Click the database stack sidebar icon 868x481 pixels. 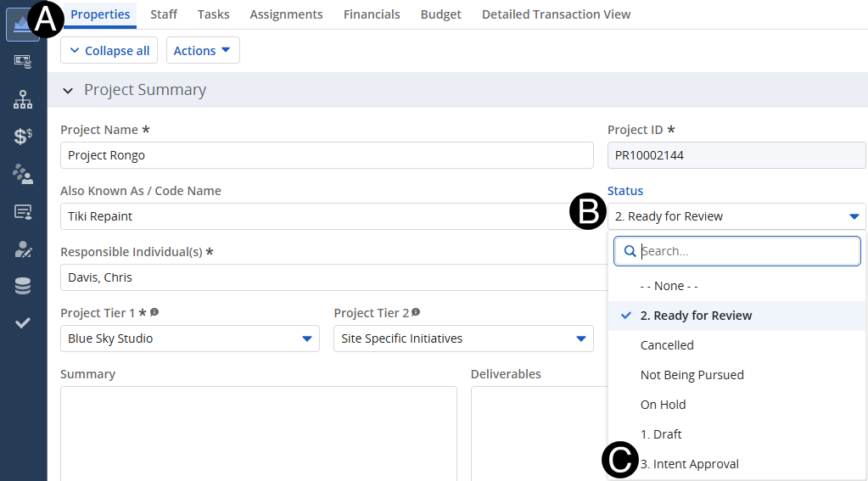pyautogui.click(x=23, y=286)
